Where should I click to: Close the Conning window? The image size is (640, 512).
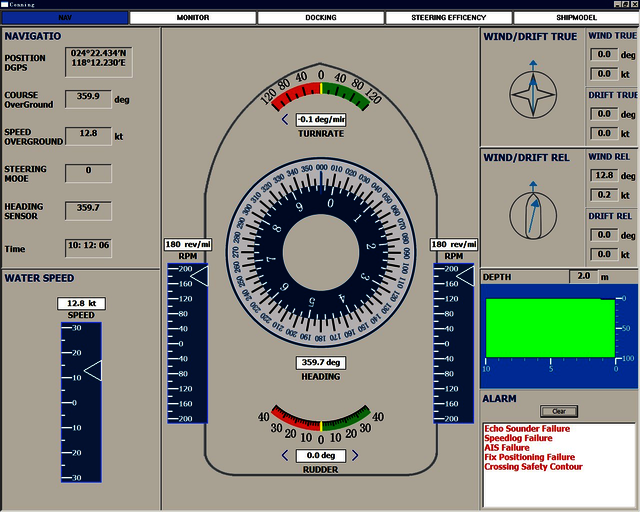click(x=635, y=4)
